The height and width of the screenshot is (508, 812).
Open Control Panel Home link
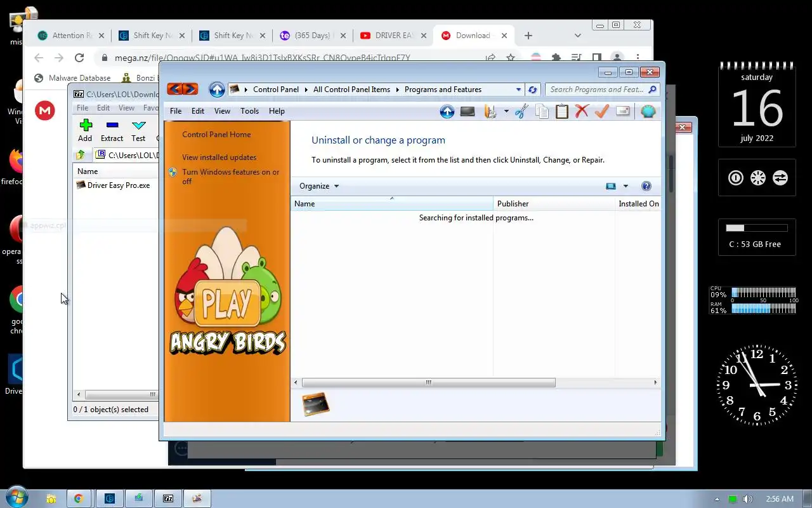216,135
